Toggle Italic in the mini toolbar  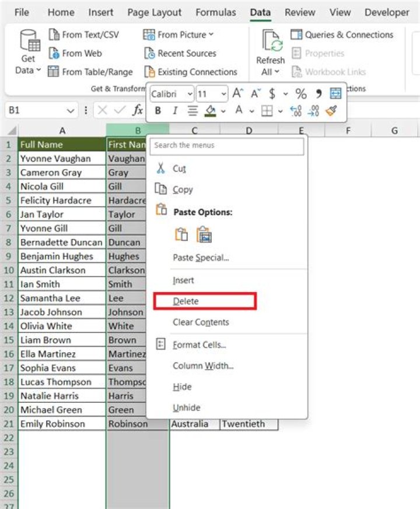(x=174, y=111)
